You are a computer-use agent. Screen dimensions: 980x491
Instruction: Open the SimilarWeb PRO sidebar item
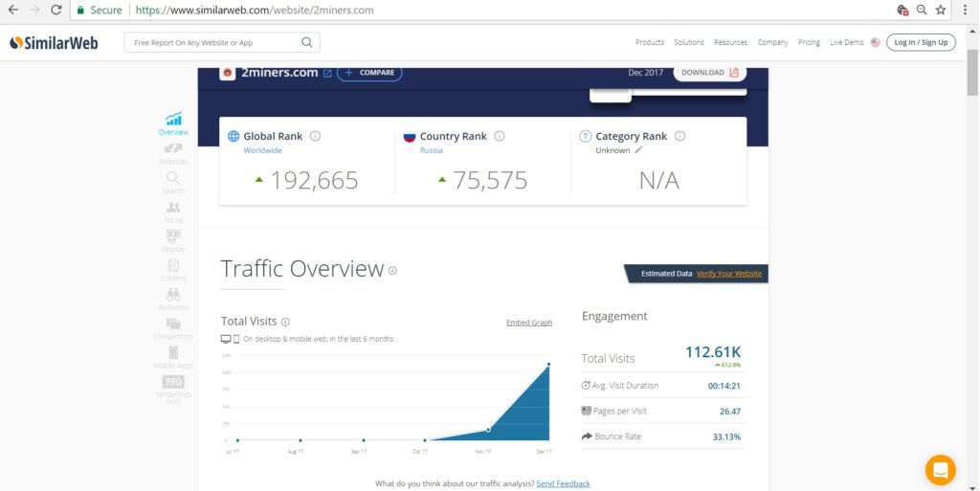173,390
